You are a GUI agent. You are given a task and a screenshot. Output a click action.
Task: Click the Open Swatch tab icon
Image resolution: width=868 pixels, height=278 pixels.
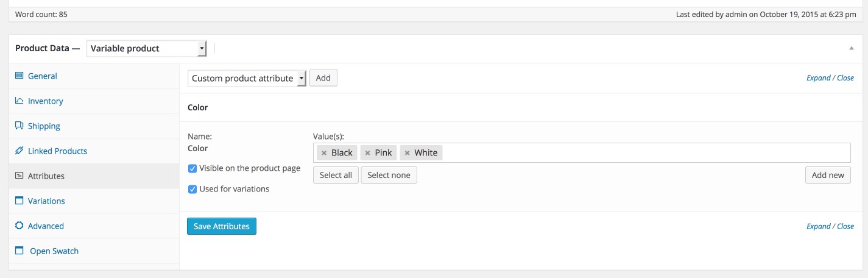(19, 251)
